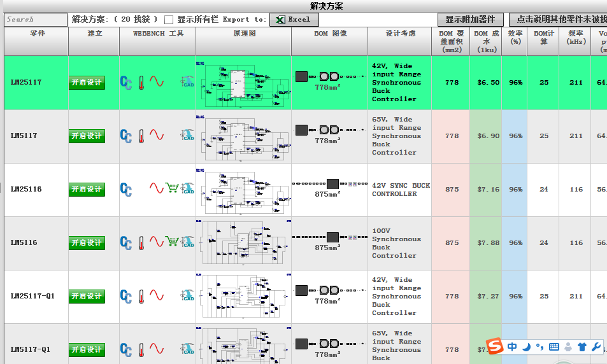The width and height of the screenshot is (607, 364).
Task: Click the LM25117-Q1 CAD export icon
Action: [187, 295]
